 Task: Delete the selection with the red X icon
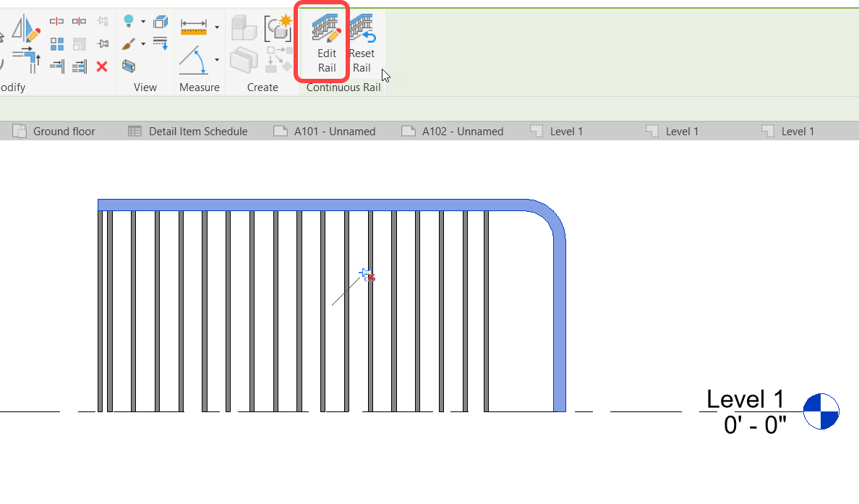[x=101, y=67]
